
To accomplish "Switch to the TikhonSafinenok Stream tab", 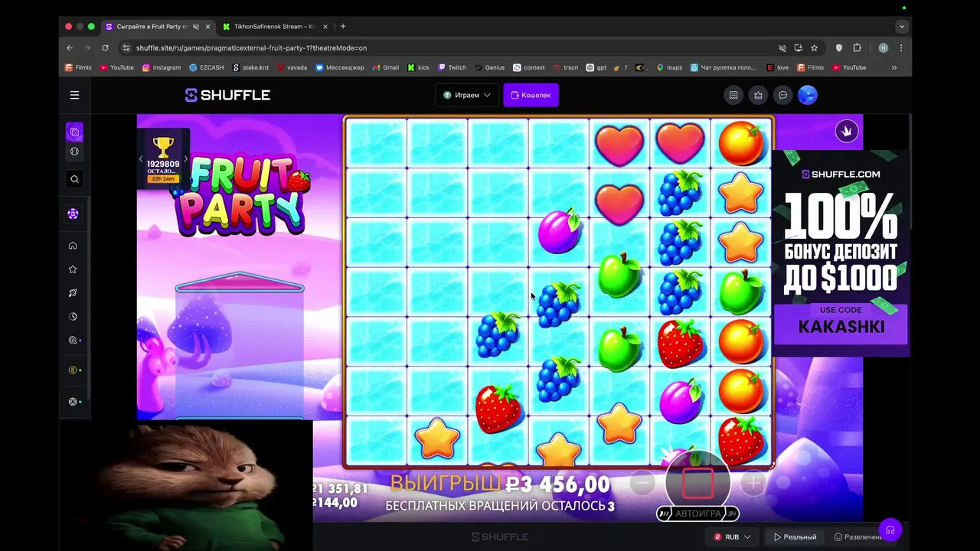I will [274, 26].
